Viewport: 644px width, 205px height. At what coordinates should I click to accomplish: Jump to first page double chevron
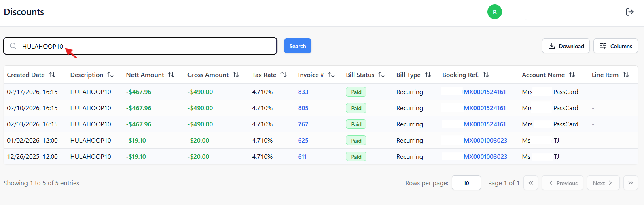pyautogui.click(x=531, y=183)
